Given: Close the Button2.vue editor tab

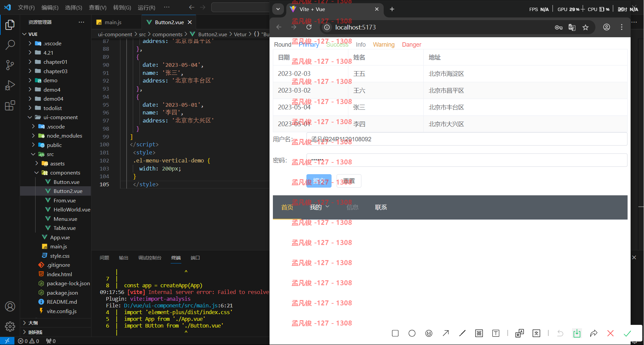Looking at the screenshot, I should tap(190, 22).
